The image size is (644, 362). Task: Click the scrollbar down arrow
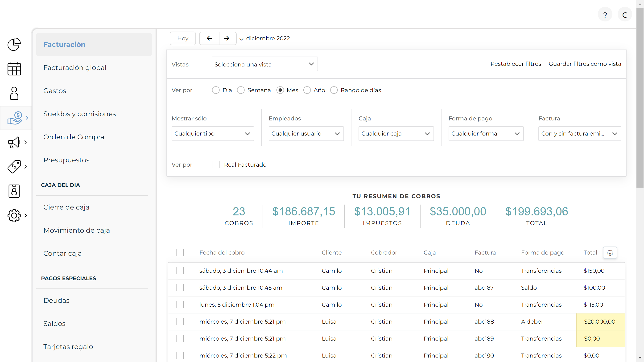click(x=640, y=358)
